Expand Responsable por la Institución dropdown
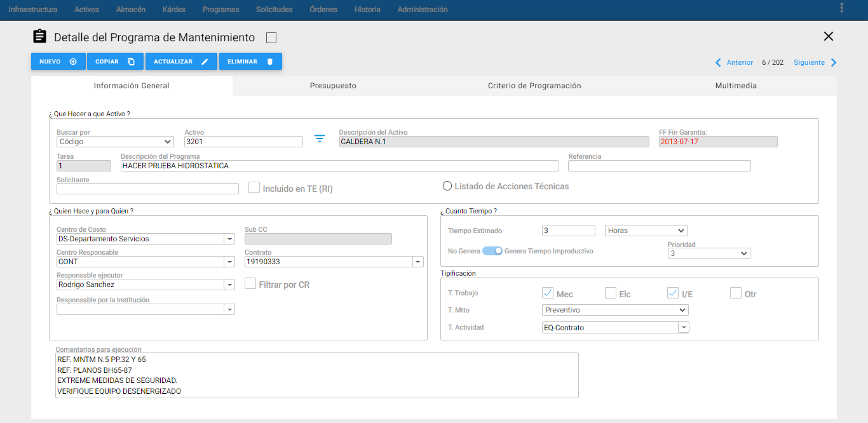Screen dimensions: 868x423 pyautogui.click(x=229, y=309)
